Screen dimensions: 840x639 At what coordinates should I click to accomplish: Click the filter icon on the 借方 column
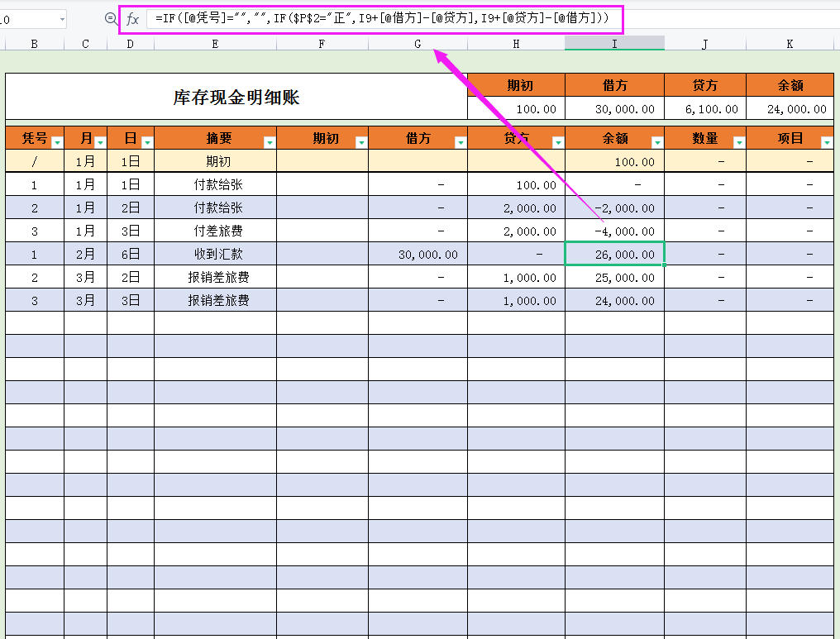coord(461,141)
